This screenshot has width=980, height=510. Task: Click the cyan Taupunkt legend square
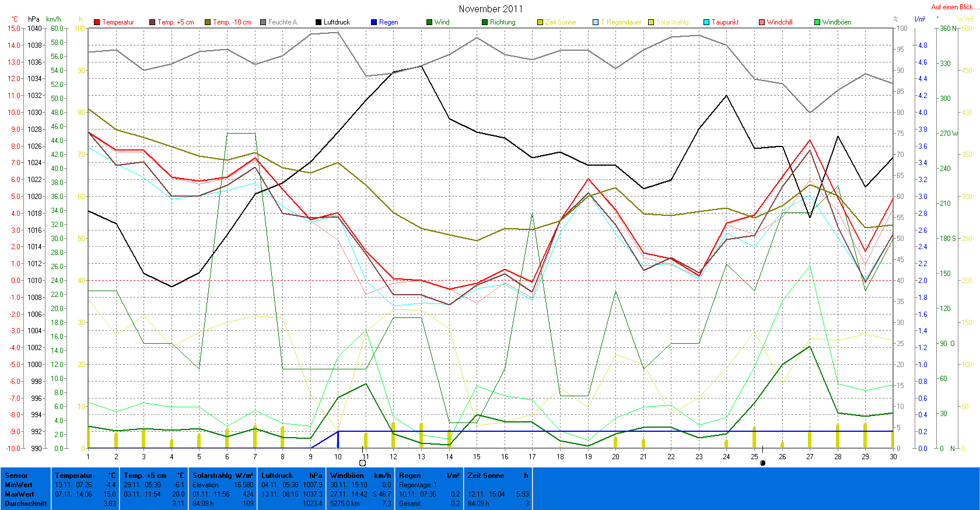click(706, 22)
